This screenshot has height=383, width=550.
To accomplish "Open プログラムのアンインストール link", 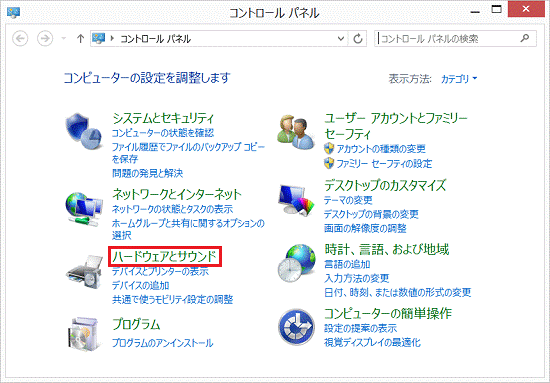I will coord(162,343).
